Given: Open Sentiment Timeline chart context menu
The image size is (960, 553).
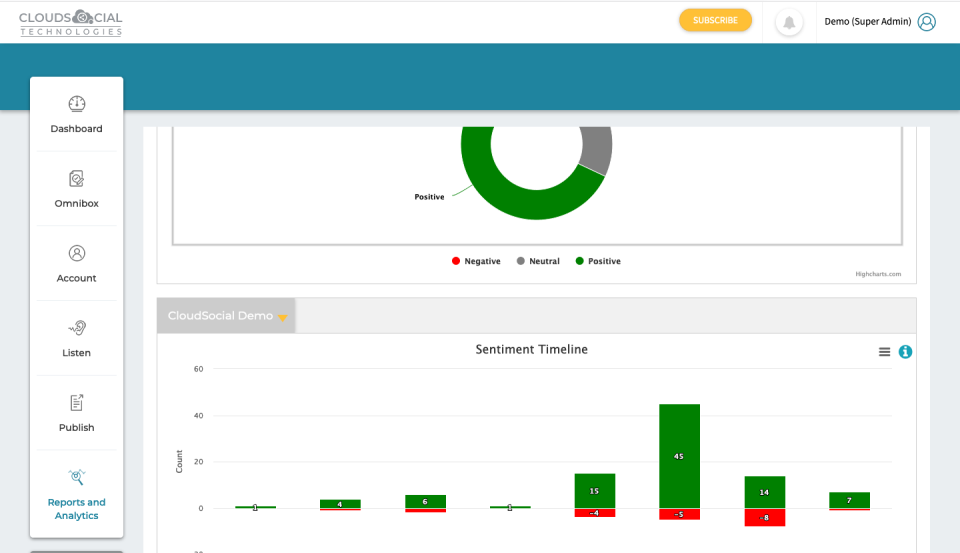Looking at the screenshot, I should pyautogui.click(x=884, y=352).
